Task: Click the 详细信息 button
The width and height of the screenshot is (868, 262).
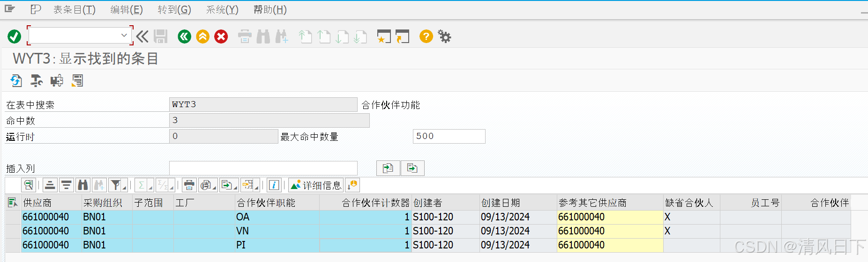Action: pyautogui.click(x=316, y=185)
